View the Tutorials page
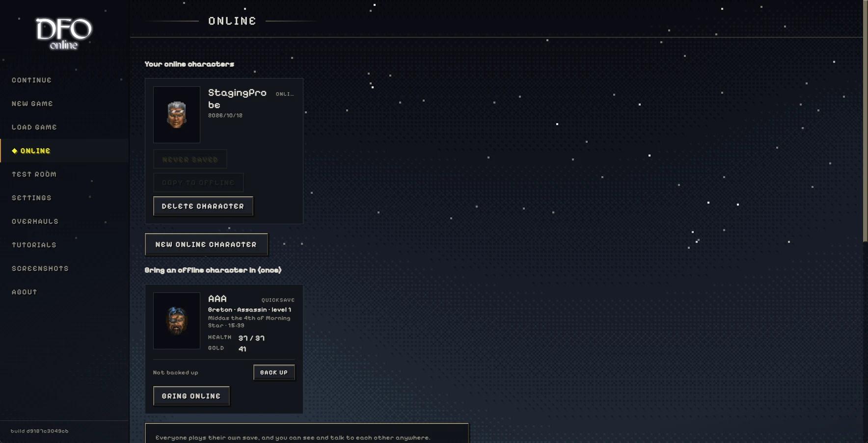The width and height of the screenshot is (868, 443). point(34,245)
